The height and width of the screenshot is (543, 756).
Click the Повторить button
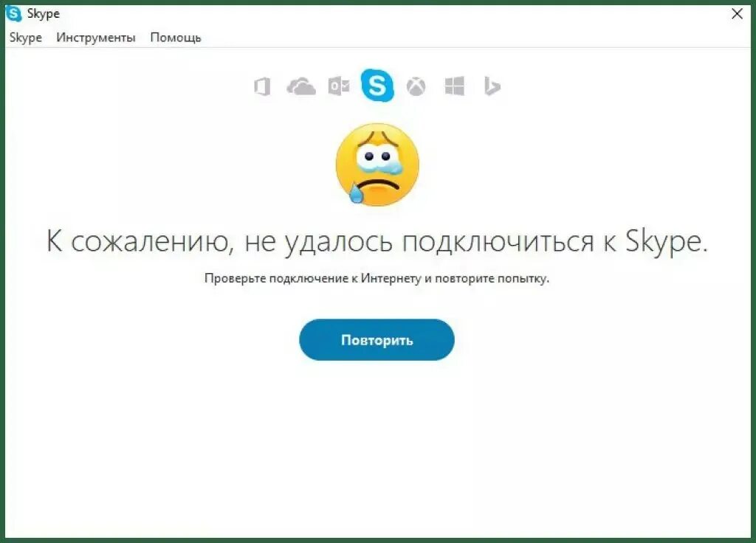[x=377, y=339]
